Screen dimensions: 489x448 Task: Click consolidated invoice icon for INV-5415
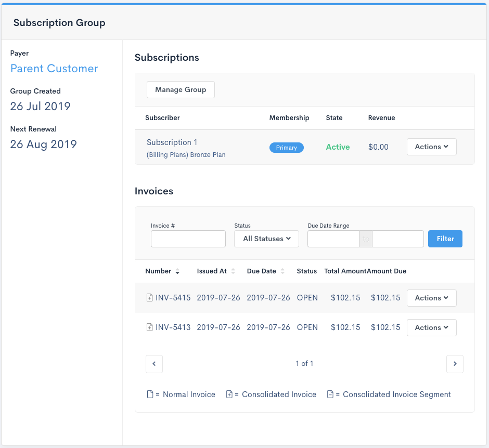[x=150, y=297]
